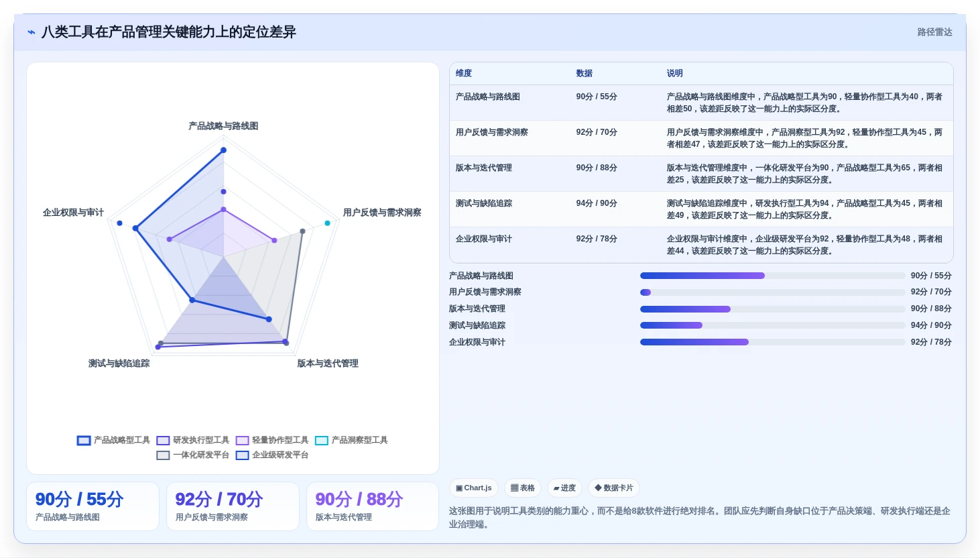
Task: Select table row 用户反馈与需求洞察
Action: coord(701,138)
